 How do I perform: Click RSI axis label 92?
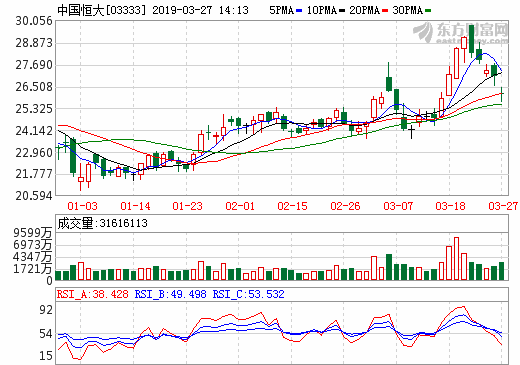point(46,310)
